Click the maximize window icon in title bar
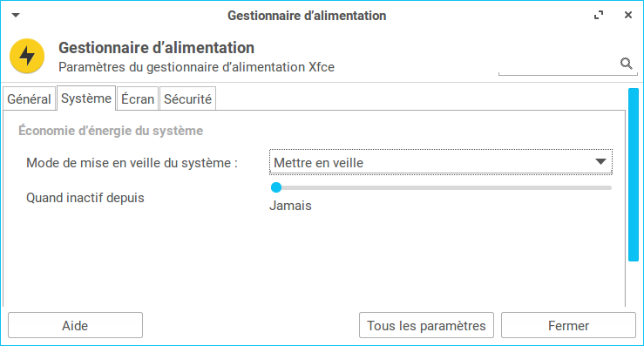This screenshot has height=346, width=644. pyautogui.click(x=599, y=15)
